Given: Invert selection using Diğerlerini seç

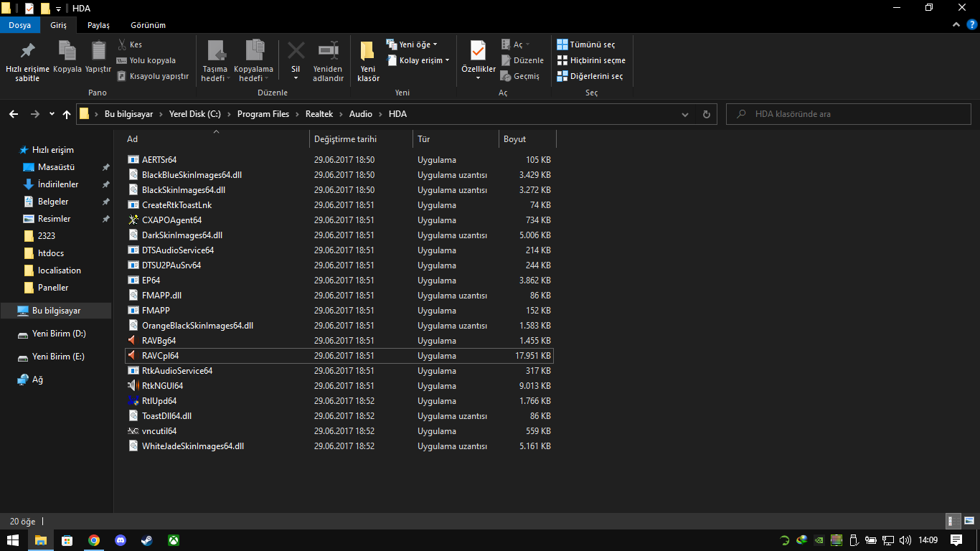Looking at the screenshot, I should point(590,76).
